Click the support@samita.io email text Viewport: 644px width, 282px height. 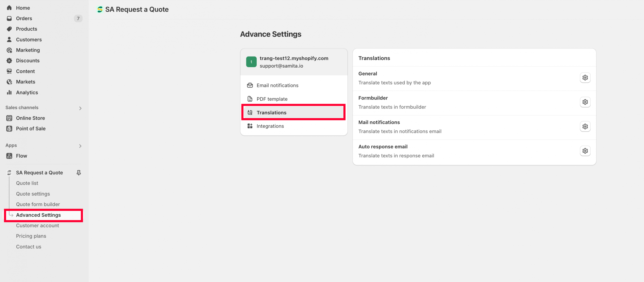281,66
